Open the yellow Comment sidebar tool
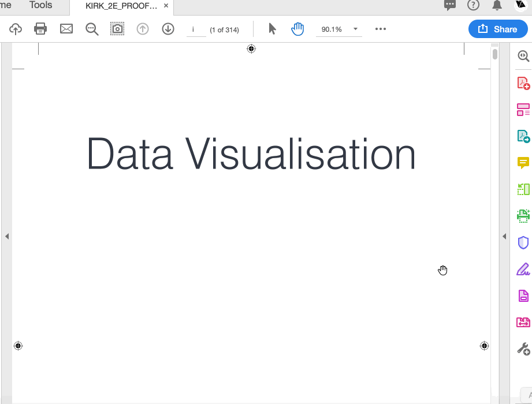 [523, 163]
